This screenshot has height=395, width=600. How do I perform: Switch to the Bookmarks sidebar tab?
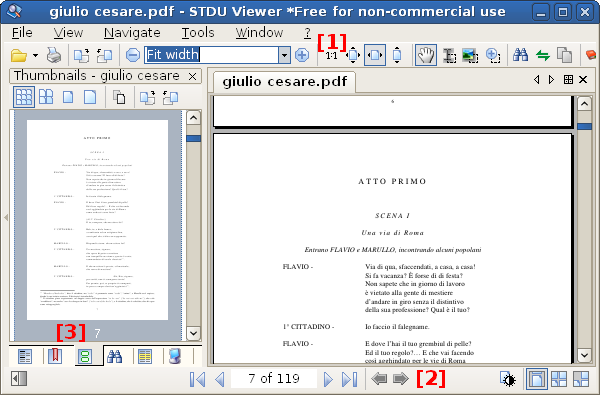tap(55, 356)
